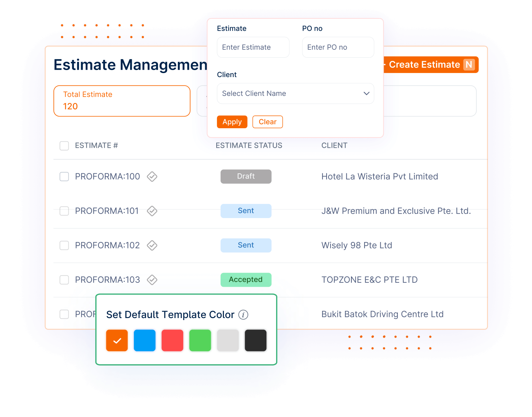
Task: Choose the black template color swatch
Action: pos(256,340)
